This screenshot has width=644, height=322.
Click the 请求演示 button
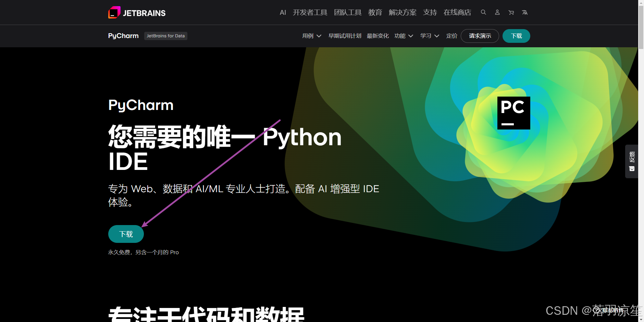coord(480,36)
